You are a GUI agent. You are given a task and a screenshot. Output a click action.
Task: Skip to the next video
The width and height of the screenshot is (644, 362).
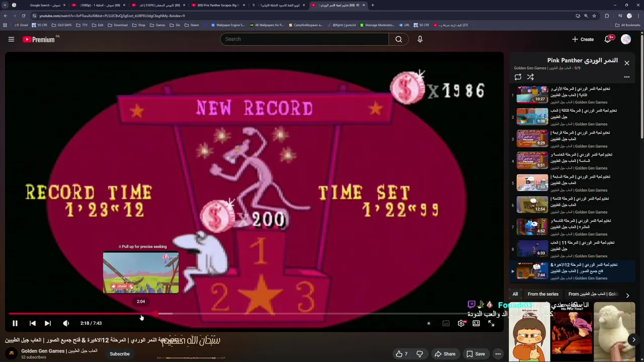click(x=47, y=323)
